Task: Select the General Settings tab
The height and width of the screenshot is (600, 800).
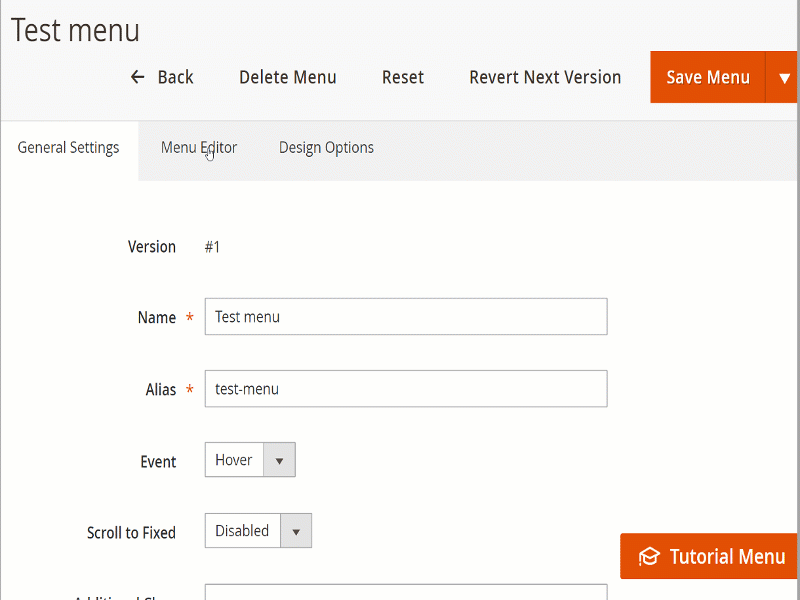Action: point(68,148)
